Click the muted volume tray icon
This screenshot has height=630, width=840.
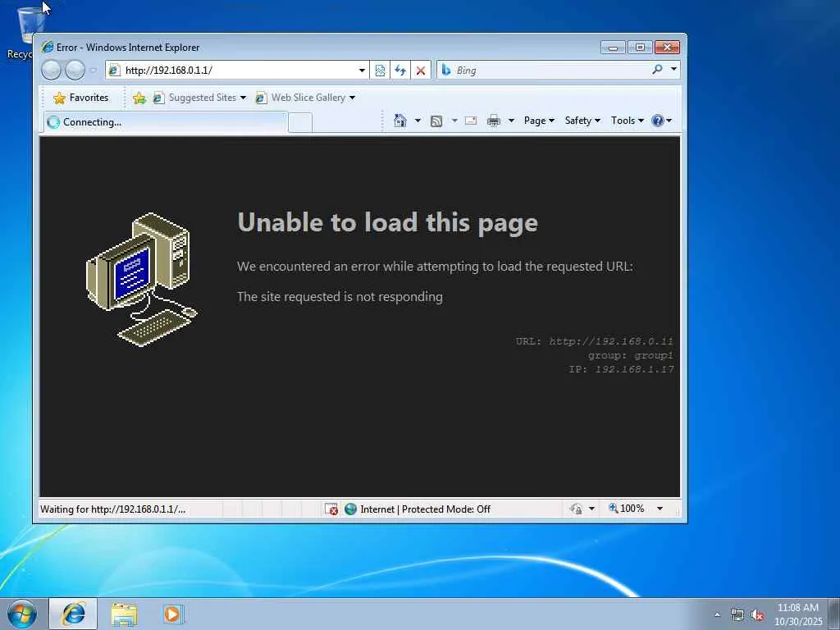[x=757, y=615]
